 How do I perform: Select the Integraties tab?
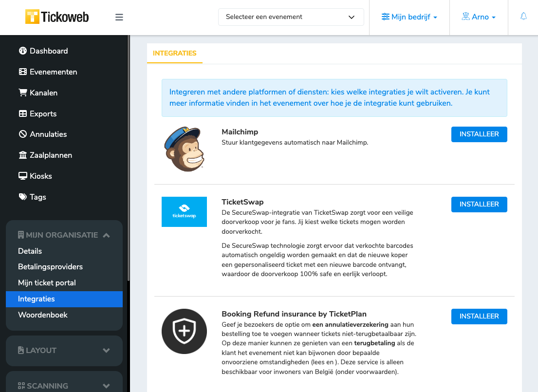pos(175,53)
